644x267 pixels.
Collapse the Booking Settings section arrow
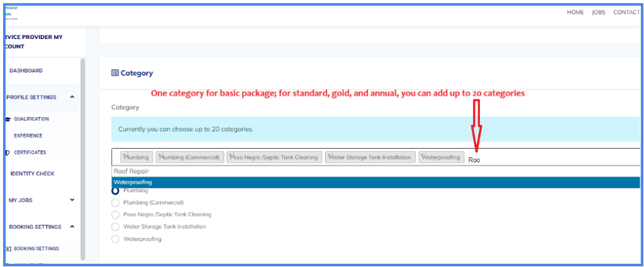point(72,227)
